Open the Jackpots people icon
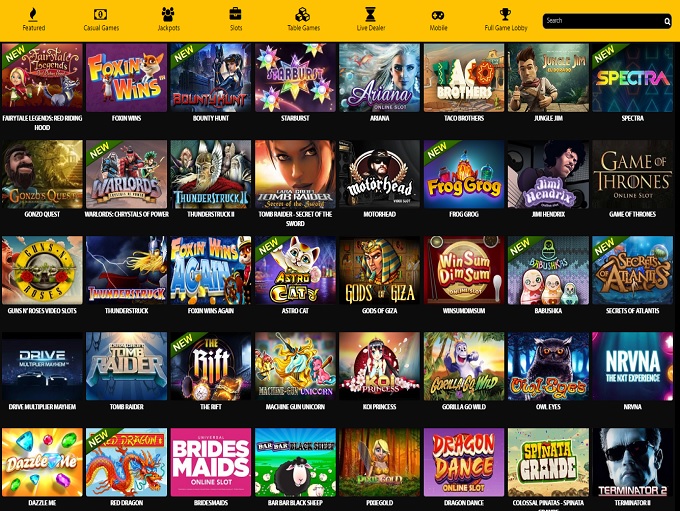The width and height of the screenshot is (680, 511). 168,14
